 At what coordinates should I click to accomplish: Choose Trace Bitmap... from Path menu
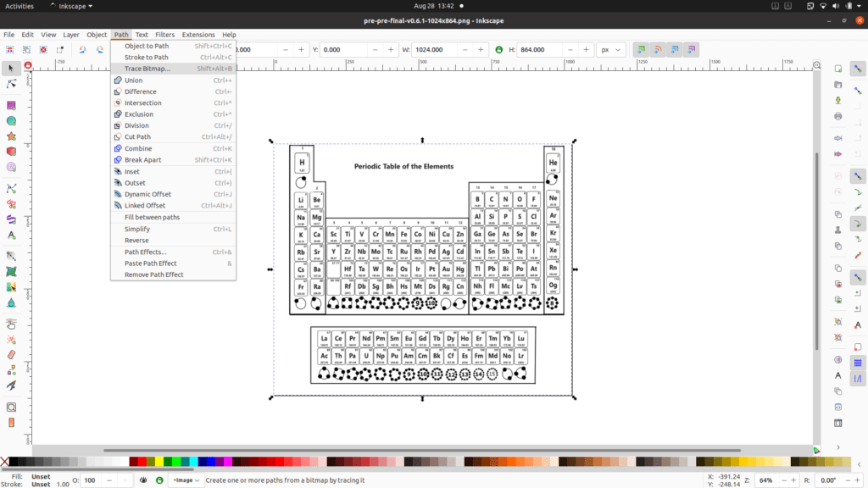173,69
